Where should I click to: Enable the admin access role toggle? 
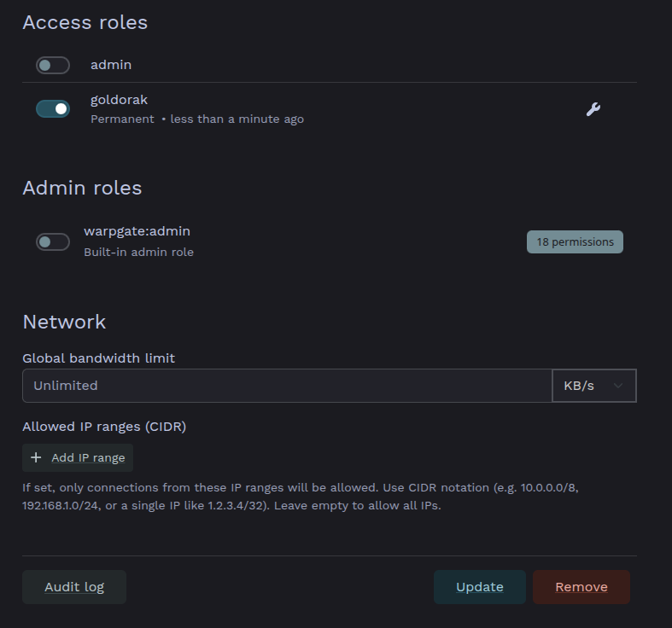(x=53, y=65)
